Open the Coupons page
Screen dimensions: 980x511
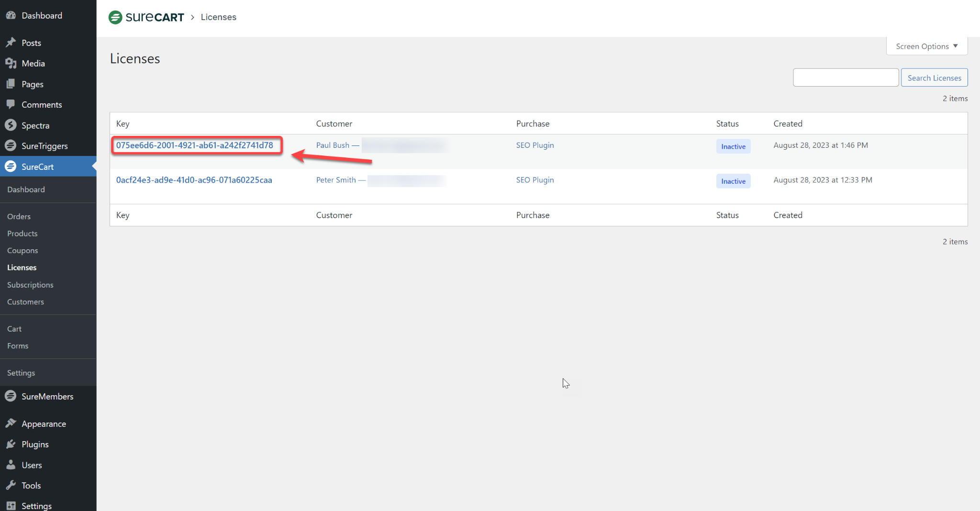click(x=22, y=250)
